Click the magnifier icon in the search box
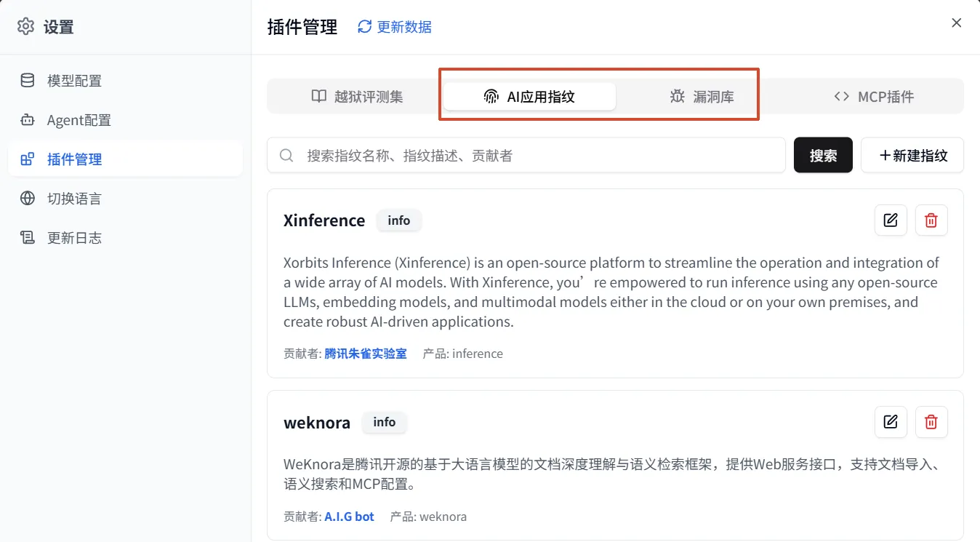The height and width of the screenshot is (542, 980). (x=286, y=156)
